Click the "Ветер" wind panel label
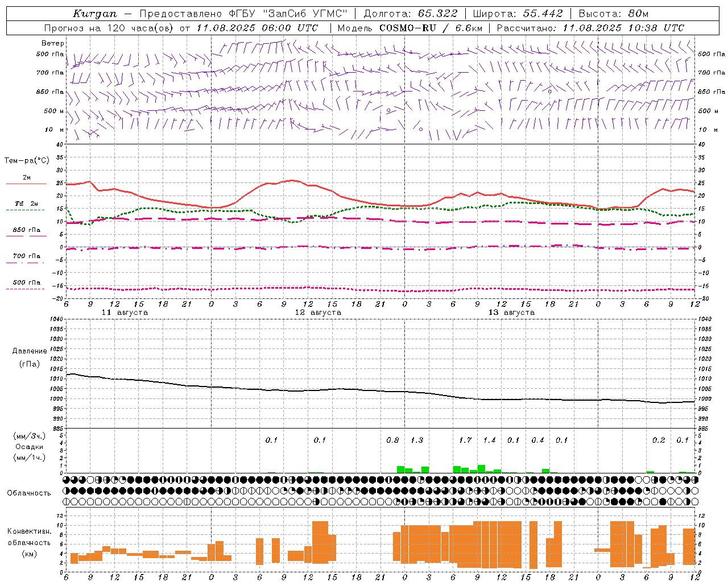The width and height of the screenshot is (728, 582). (x=53, y=43)
